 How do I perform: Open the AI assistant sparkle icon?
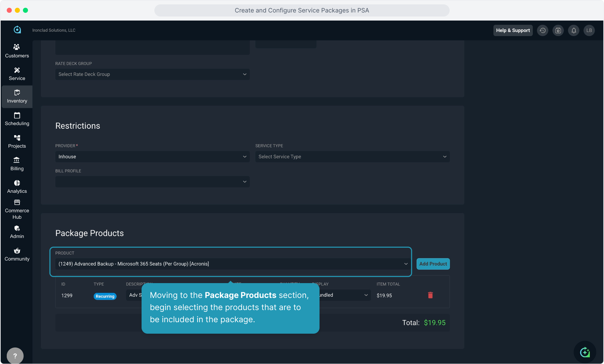click(x=585, y=352)
